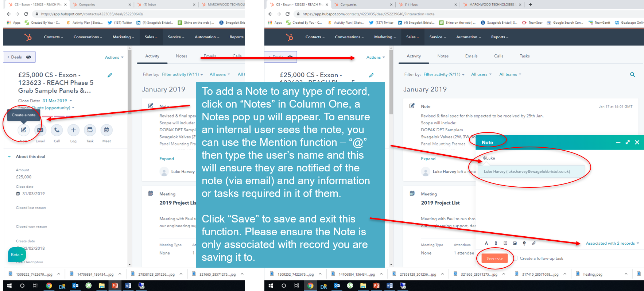
Task: Switch to the Notes tab in left window
Action: 181,56
